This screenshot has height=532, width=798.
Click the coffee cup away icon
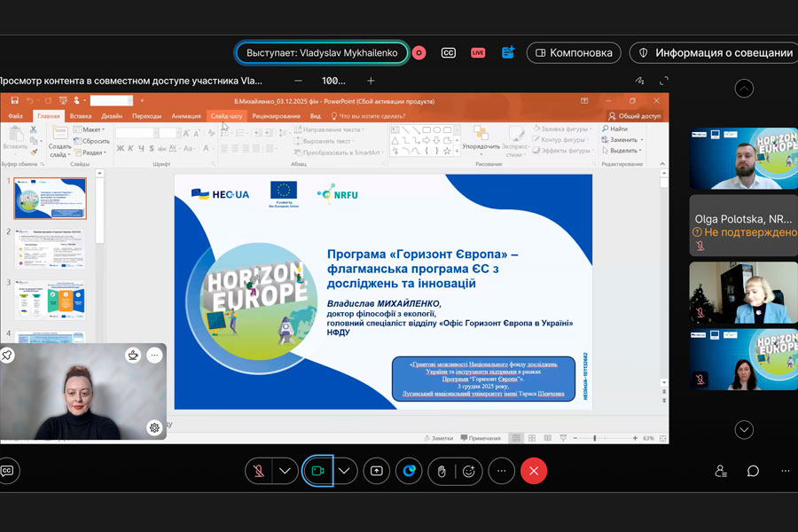(x=133, y=356)
